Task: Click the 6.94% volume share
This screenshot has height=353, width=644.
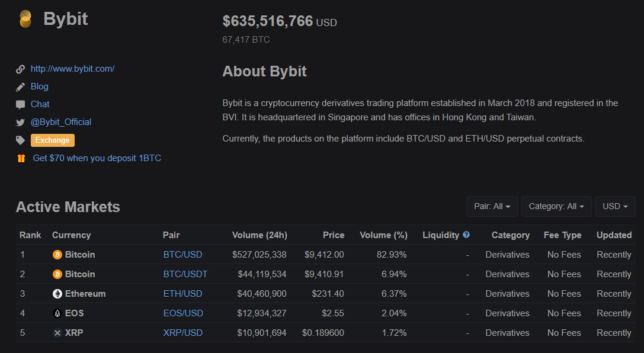Action: click(395, 274)
